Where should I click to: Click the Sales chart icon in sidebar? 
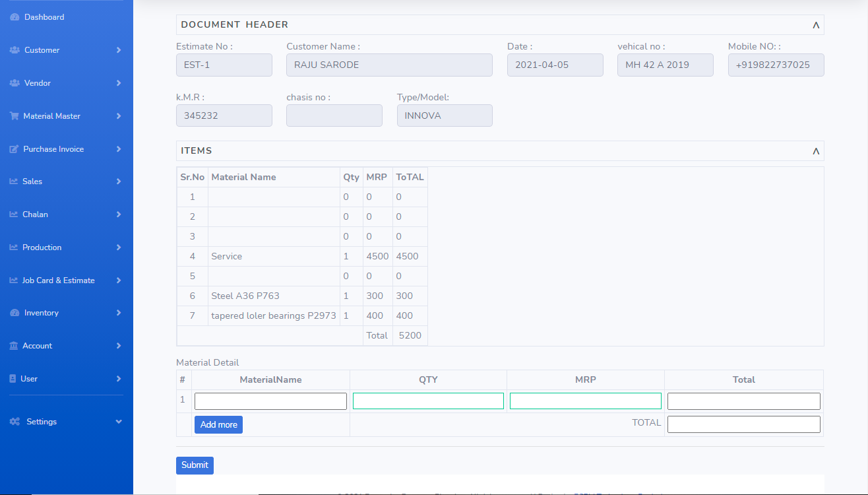pyautogui.click(x=13, y=181)
